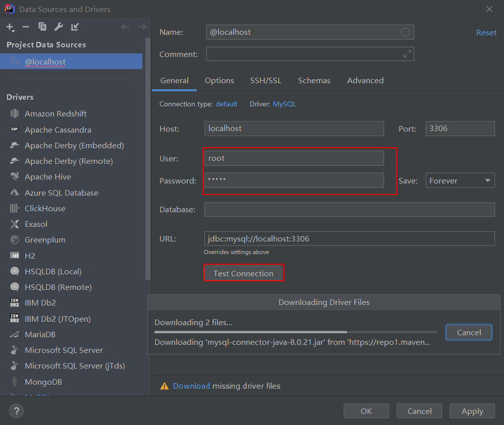Image resolution: width=504 pixels, height=425 pixels.
Task: Switch to the General tab
Action: (175, 80)
